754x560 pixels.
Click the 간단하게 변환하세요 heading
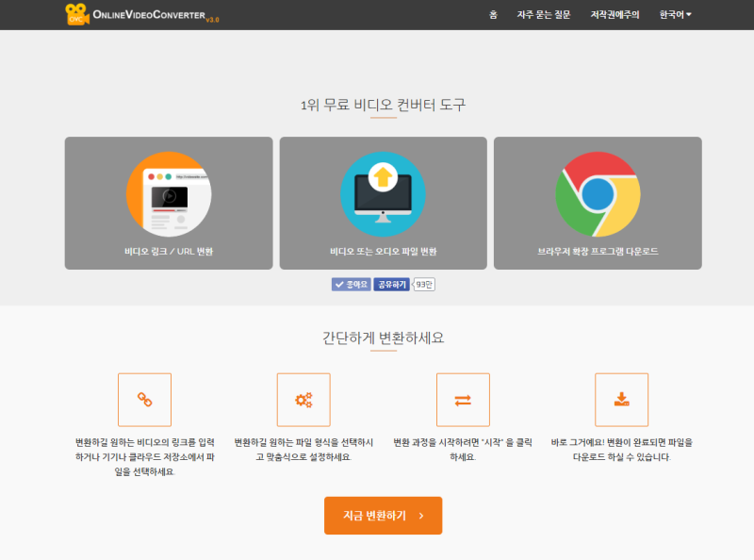pyautogui.click(x=384, y=338)
